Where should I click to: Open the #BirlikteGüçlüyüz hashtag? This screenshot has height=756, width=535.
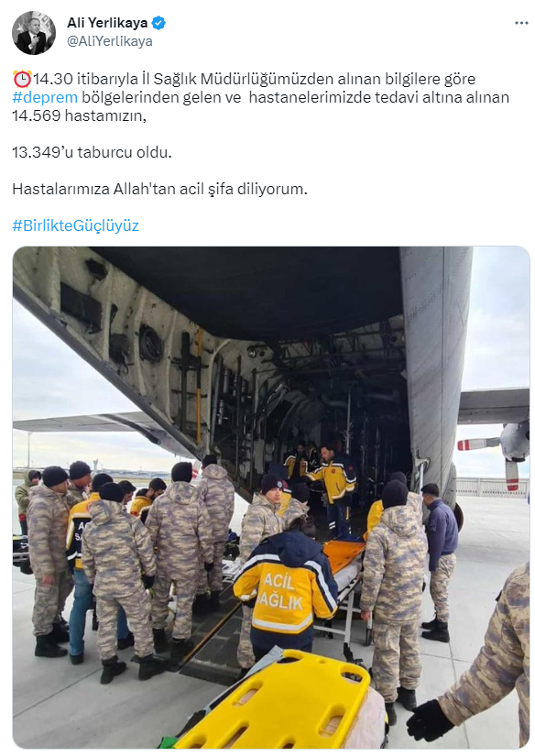76,225
